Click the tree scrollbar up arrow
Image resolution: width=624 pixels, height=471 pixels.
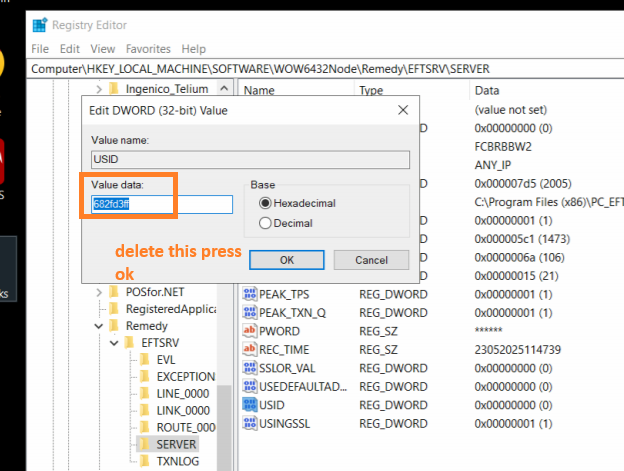point(224,88)
